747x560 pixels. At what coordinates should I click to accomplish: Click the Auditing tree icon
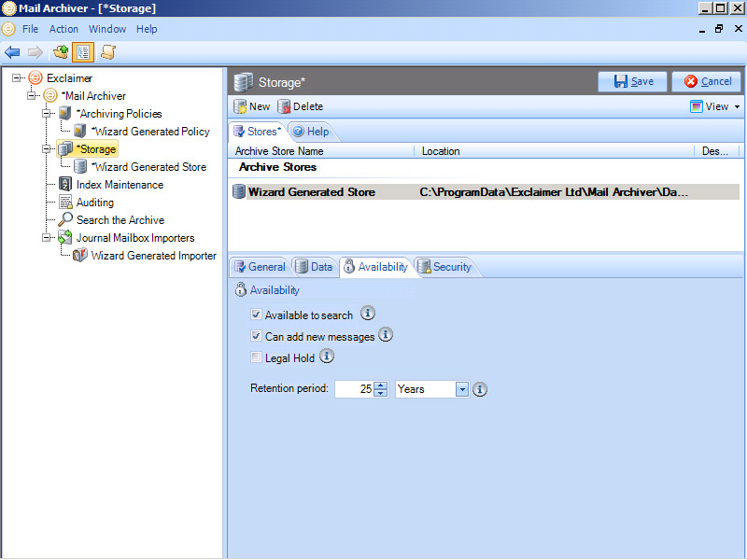click(65, 202)
